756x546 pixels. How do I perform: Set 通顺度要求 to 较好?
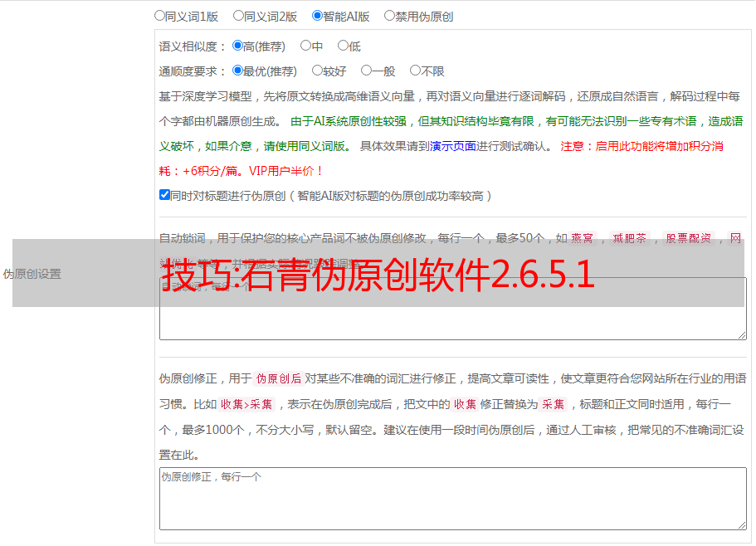tap(317, 71)
